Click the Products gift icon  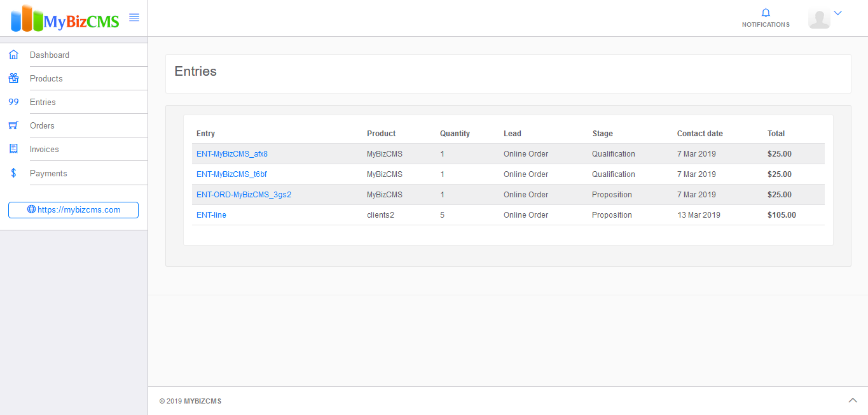click(13, 78)
